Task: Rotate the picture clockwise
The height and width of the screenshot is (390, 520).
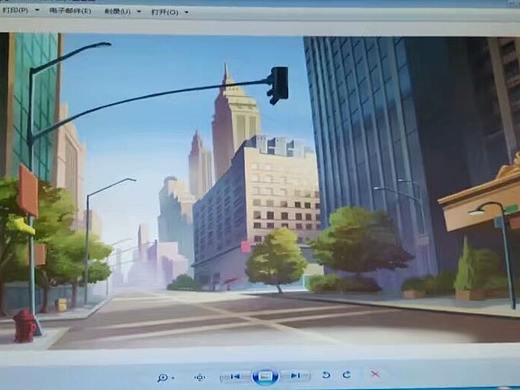Action: pyautogui.click(x=347, y=375)
